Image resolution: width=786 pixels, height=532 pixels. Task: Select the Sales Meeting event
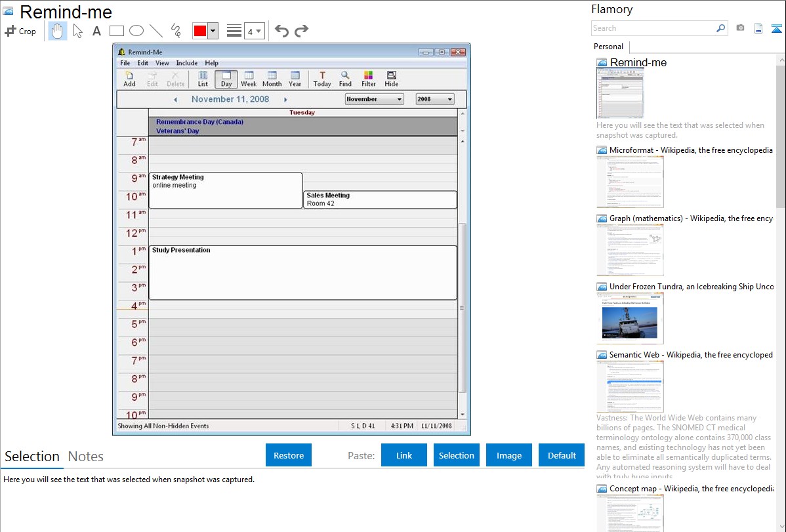point(380,199)
